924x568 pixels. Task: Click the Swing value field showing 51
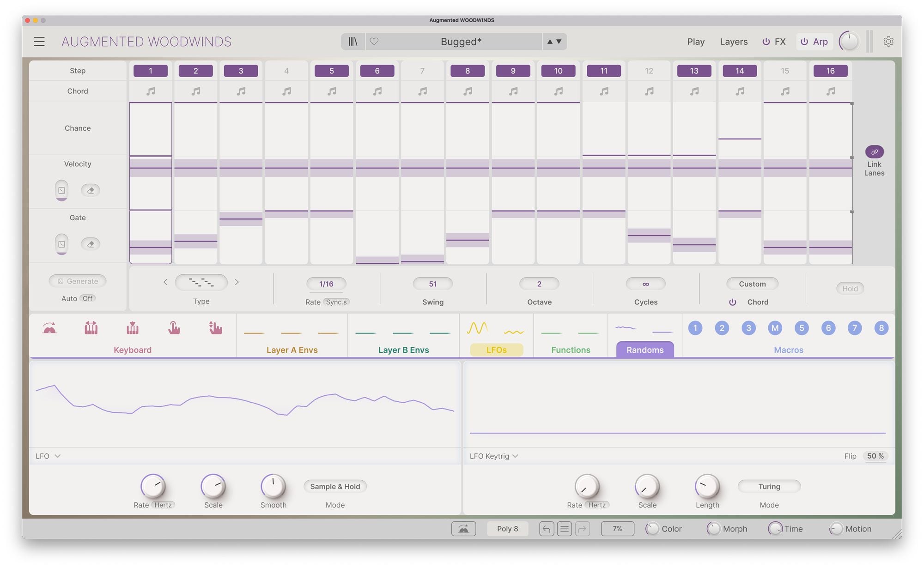(x=432, y=284)
